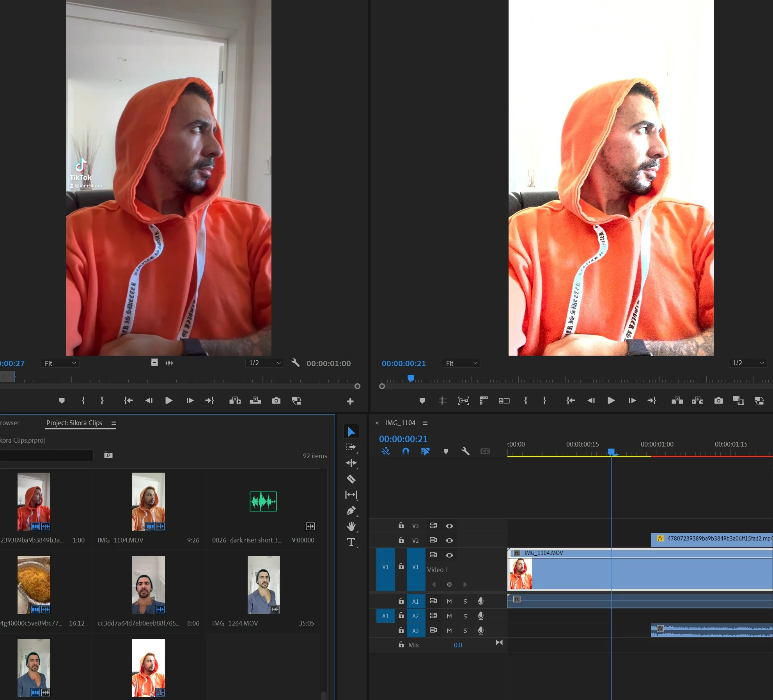Select the Ripple Edit tool
The image size is (773, 700).
point(351,463)
